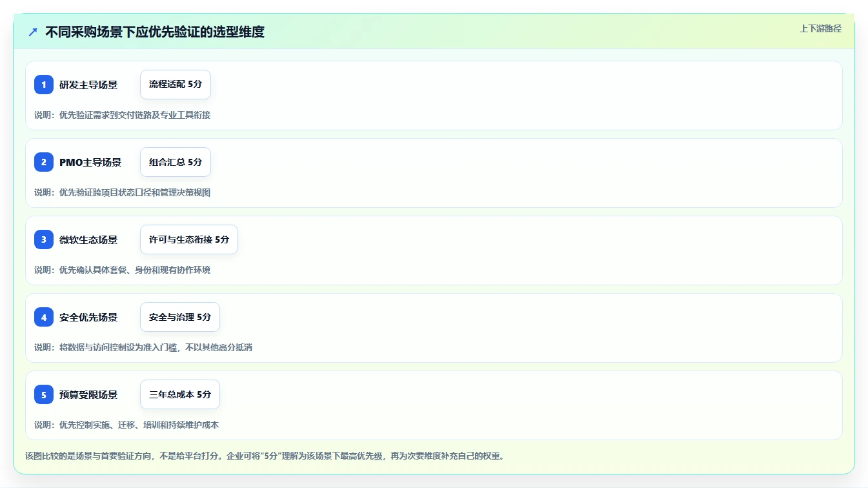Click the heading 不同采购场景下应优先验证的选型维度

(155, 32)
